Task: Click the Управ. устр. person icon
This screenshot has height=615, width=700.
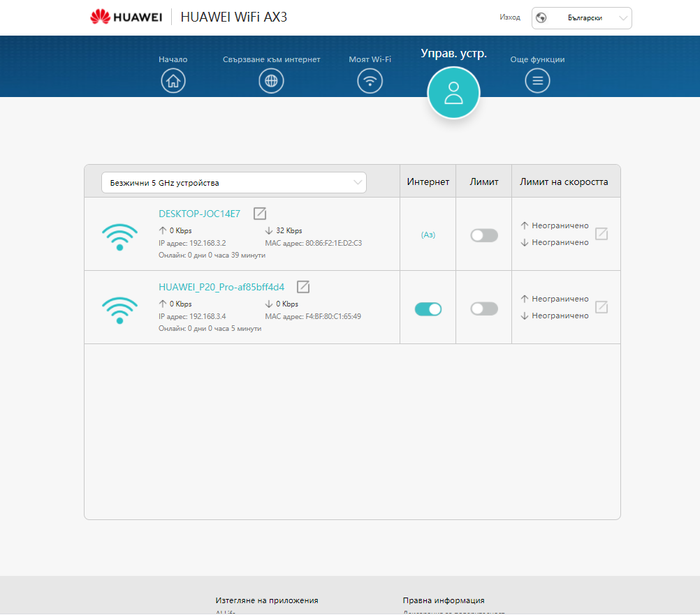Action: [x=453, y=93]
